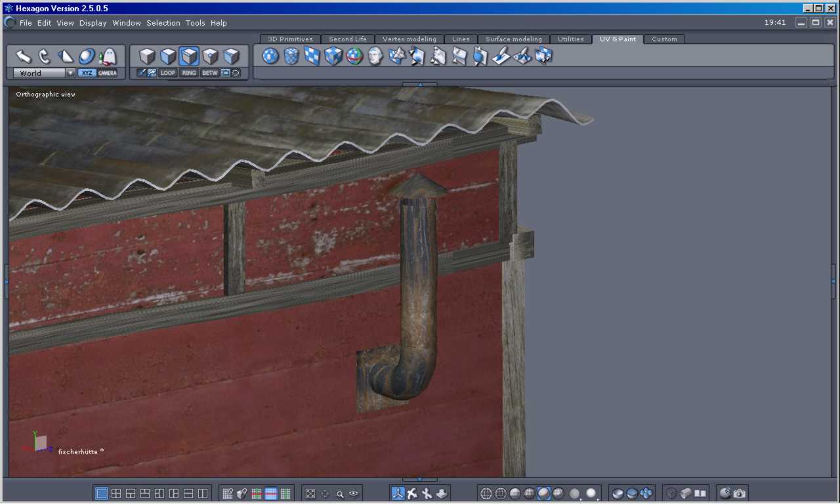Toggle the grid help icon with question mark
The image size is (840, 504).
pos(228,493)
